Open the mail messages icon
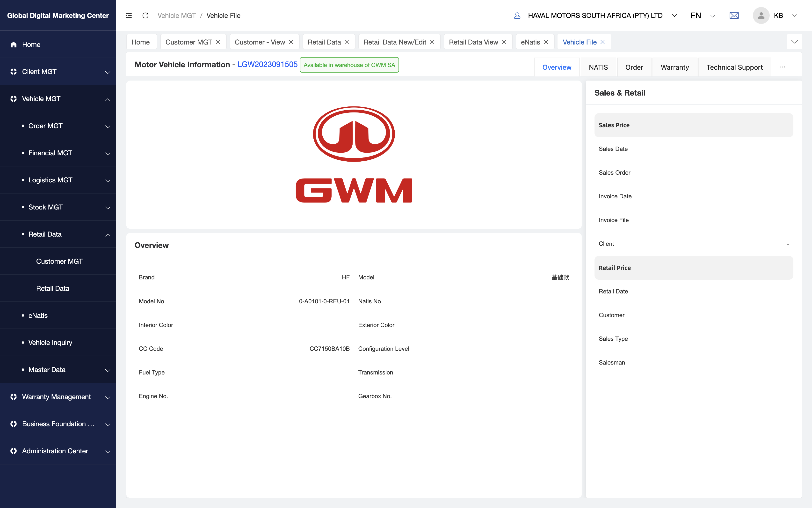This screenshot has height=508, width=812. (734, 15)
